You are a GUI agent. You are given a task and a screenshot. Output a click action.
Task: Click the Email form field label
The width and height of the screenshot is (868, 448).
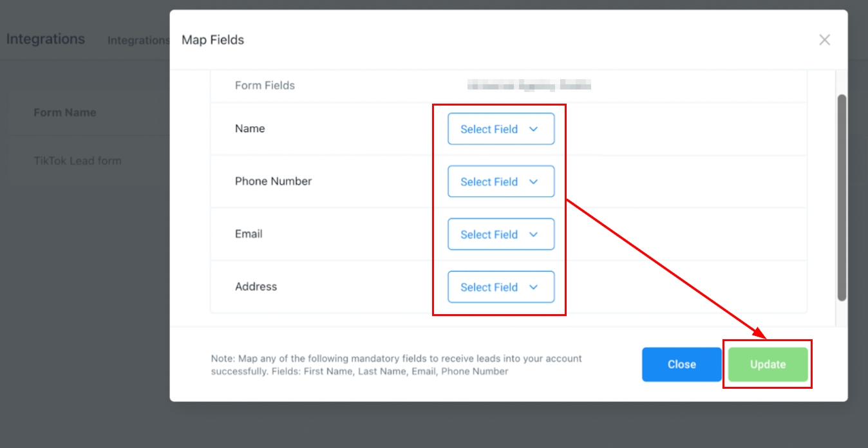tap(249, 234)
